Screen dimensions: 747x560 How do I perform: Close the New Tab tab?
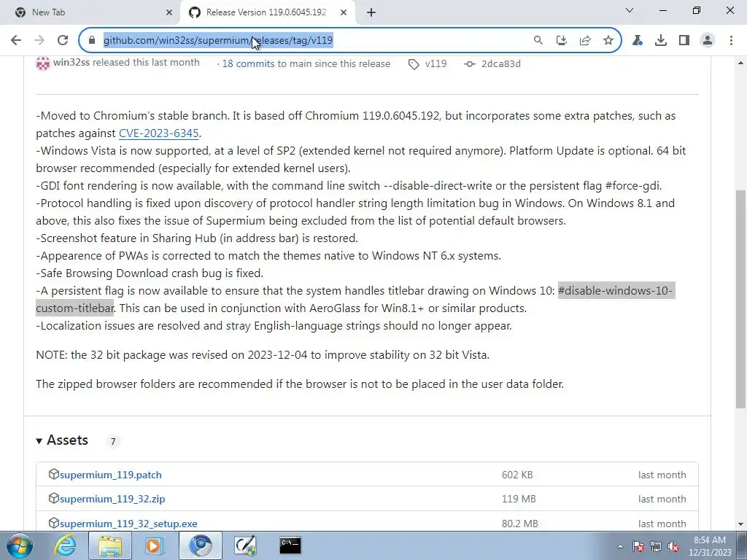[169, 12]
